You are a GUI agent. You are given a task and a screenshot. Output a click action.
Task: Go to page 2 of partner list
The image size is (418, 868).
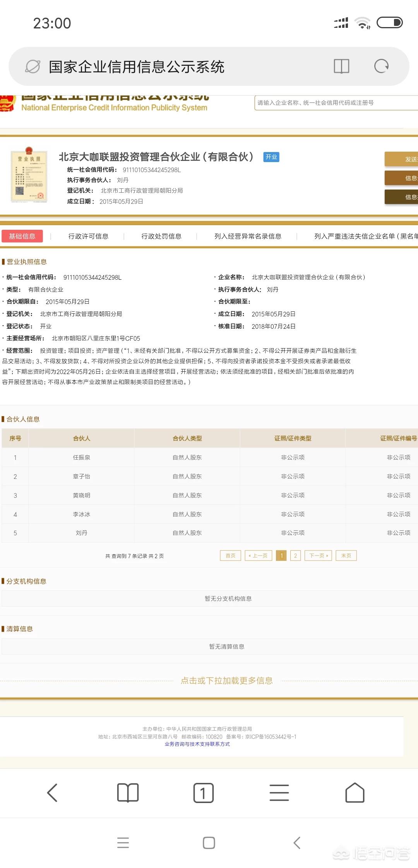[x=295, y=556]
